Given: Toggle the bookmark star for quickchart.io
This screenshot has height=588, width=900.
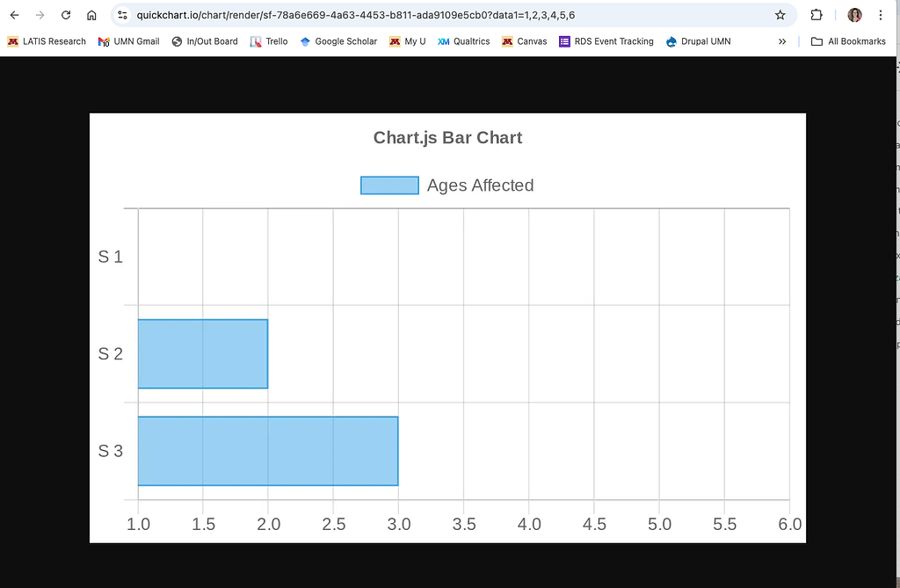Looking at the screenshot, I should pyautogui.click(x=780, y=15).
